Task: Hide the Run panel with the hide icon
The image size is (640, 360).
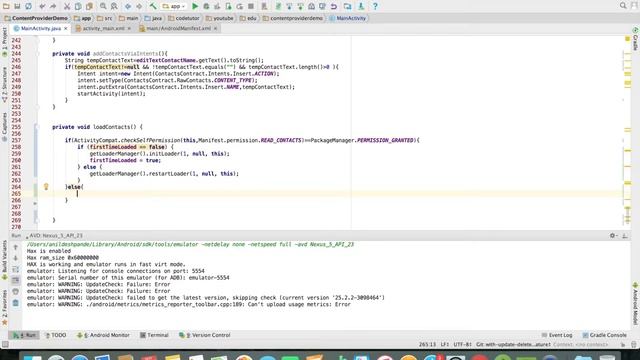Action: point(625,236)
